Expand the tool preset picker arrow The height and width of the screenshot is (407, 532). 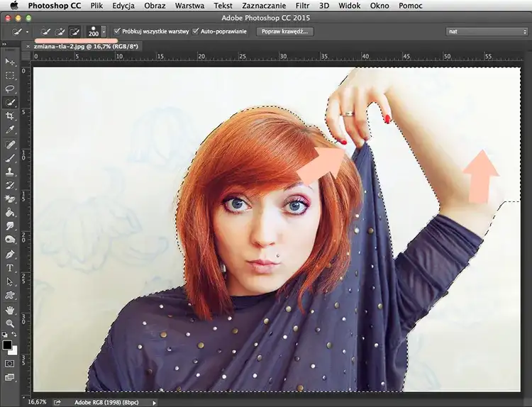(27, 32)
